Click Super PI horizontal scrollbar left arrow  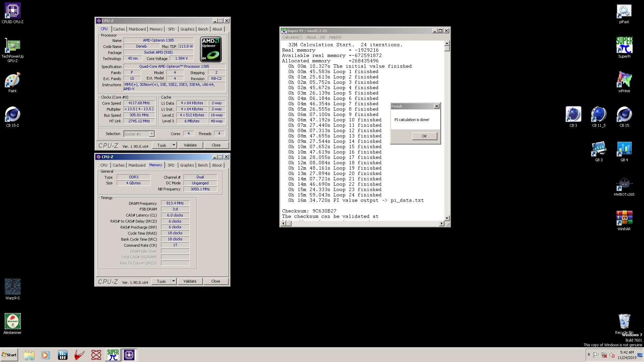pos(283,224)
